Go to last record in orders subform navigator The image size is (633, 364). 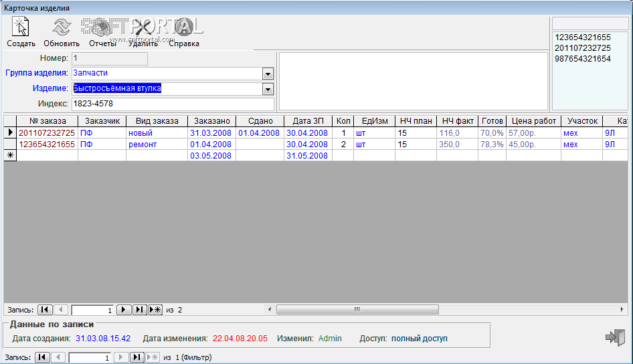(139, 310)
